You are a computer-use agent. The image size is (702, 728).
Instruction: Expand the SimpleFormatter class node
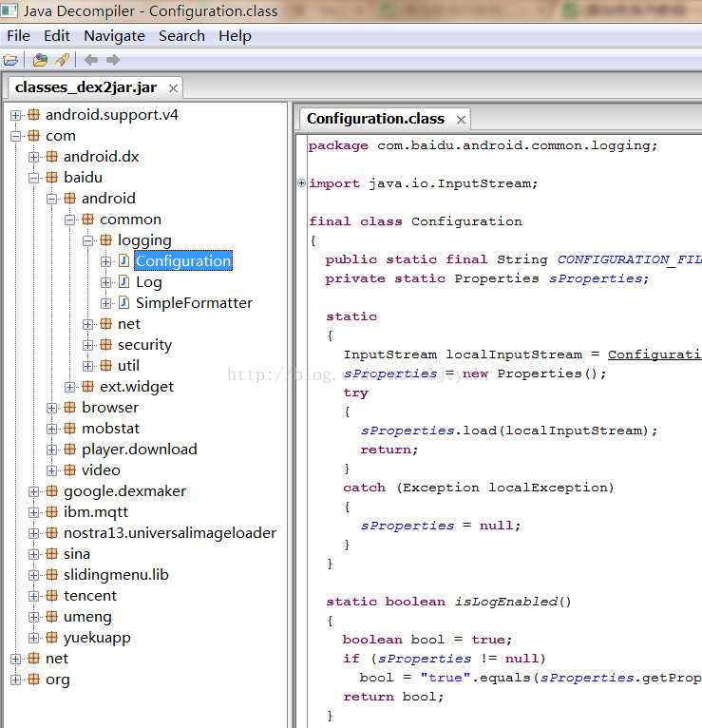[105, 303]
